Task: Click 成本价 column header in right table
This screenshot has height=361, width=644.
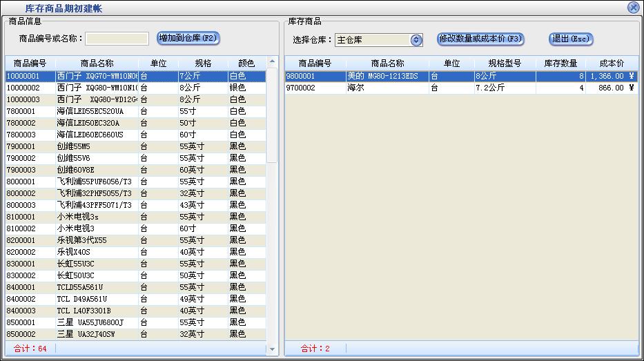Action: coord(612,64)
